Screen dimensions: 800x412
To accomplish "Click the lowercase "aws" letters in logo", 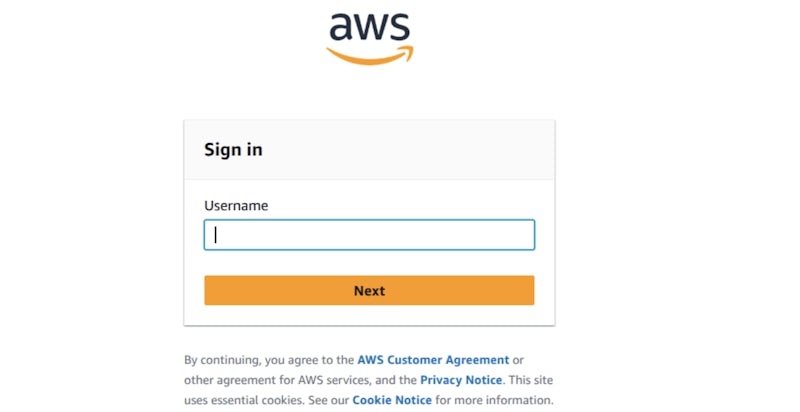I will (x=368, y=26).
